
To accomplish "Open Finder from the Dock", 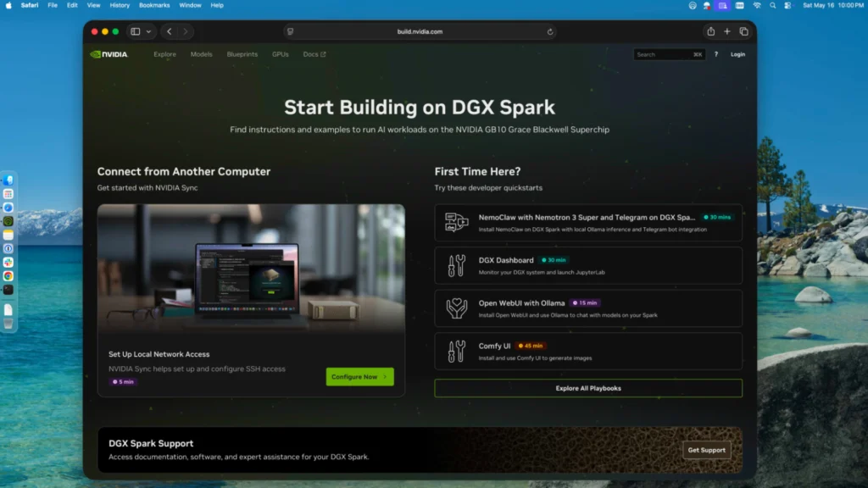I will point(8,180).
